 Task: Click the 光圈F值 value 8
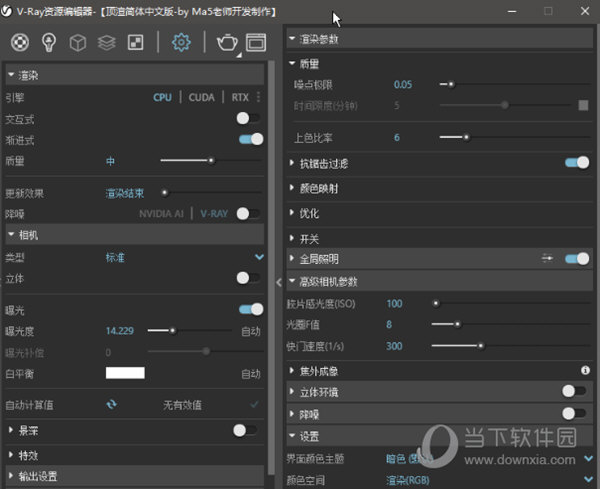(x=389, y=324)
